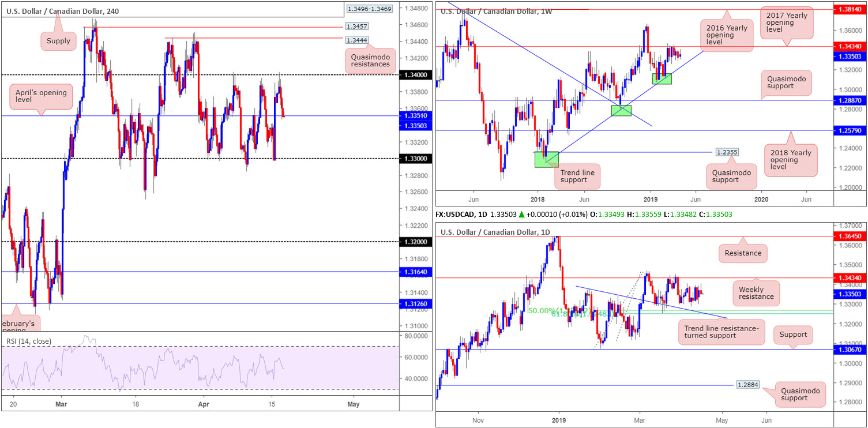Select the 1.3444 Quasimodo level label
This screenshot has width=868, height=428.
click(356, 40)
